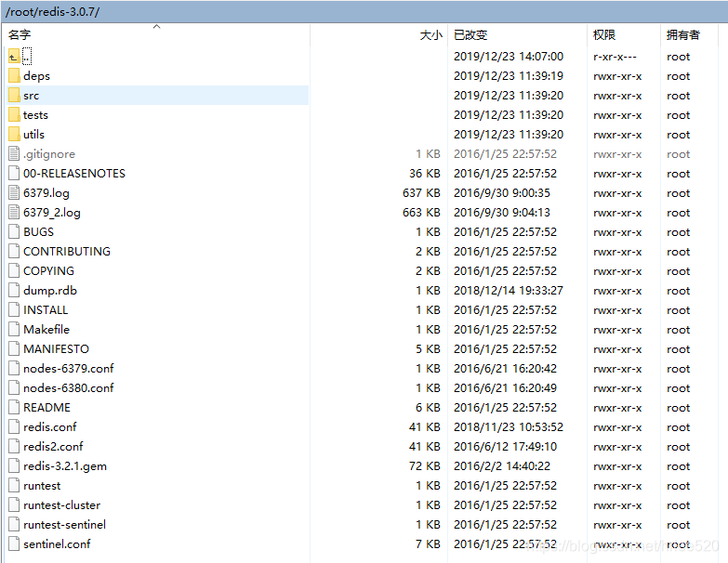Sort by the 大小 column header
Viewport: 728px width, 563px height.
(x=430, y=34)
